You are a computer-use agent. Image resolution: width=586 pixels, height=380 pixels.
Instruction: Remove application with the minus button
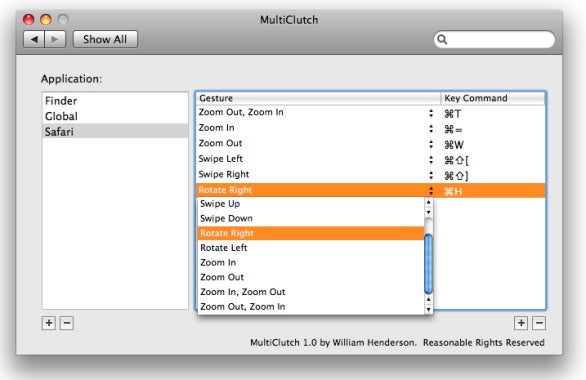click(67, 323)
